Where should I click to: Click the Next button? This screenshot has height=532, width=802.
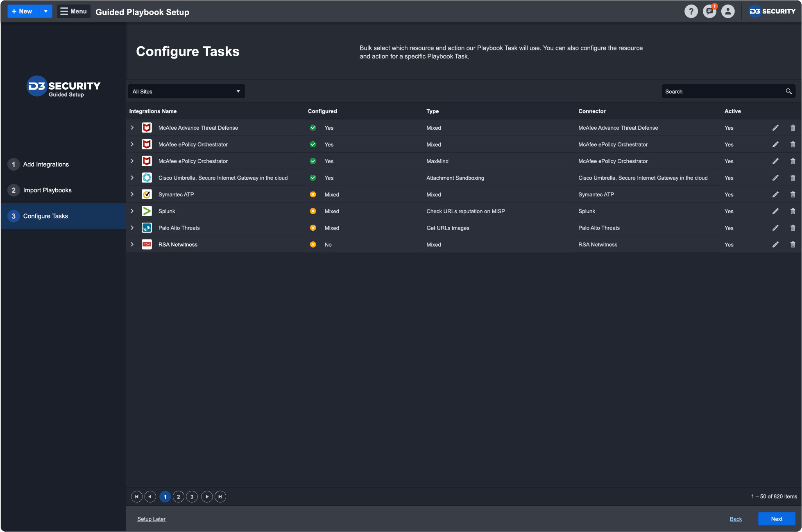coord(776,519)
